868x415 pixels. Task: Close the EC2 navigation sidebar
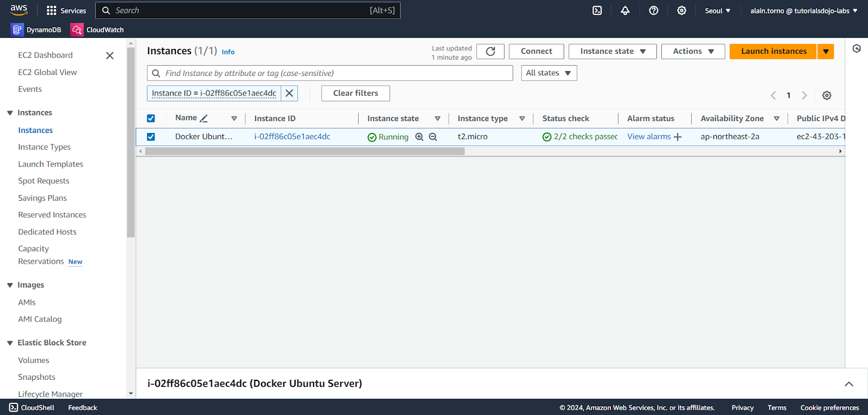(110, 55)
